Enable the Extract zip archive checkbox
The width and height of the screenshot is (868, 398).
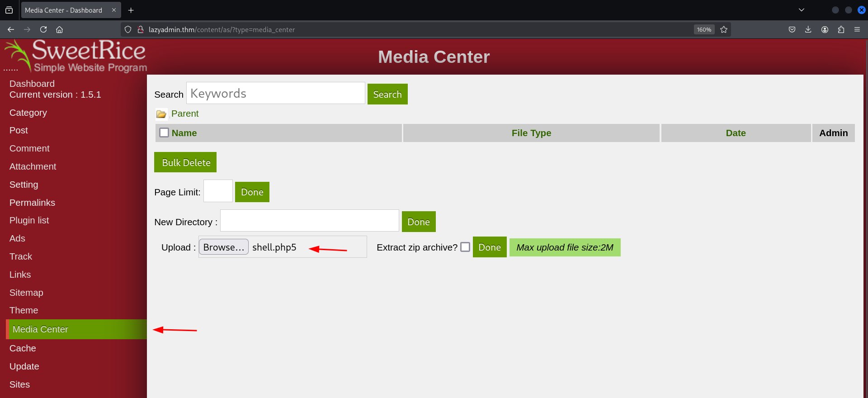click(x=465, y=247)
